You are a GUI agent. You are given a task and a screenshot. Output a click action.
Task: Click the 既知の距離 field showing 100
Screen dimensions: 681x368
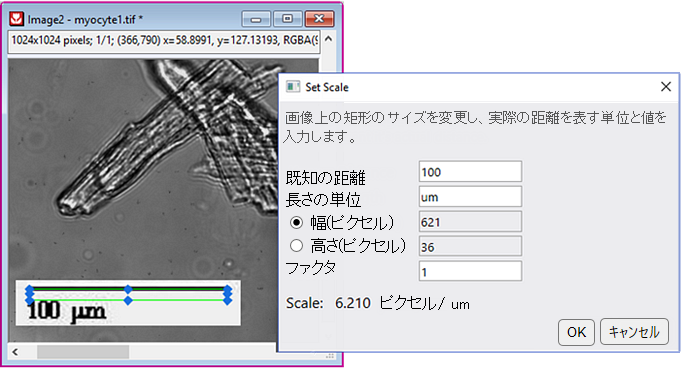click(x=470, y=172)
